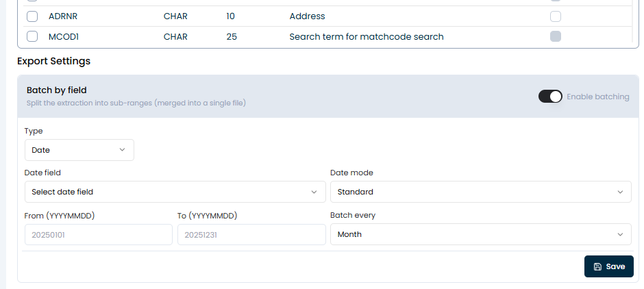The width and height of the screenshot is (644, 289).
Task: Click the floppy disk icon on Save
Action: click(x=597, y=267)
